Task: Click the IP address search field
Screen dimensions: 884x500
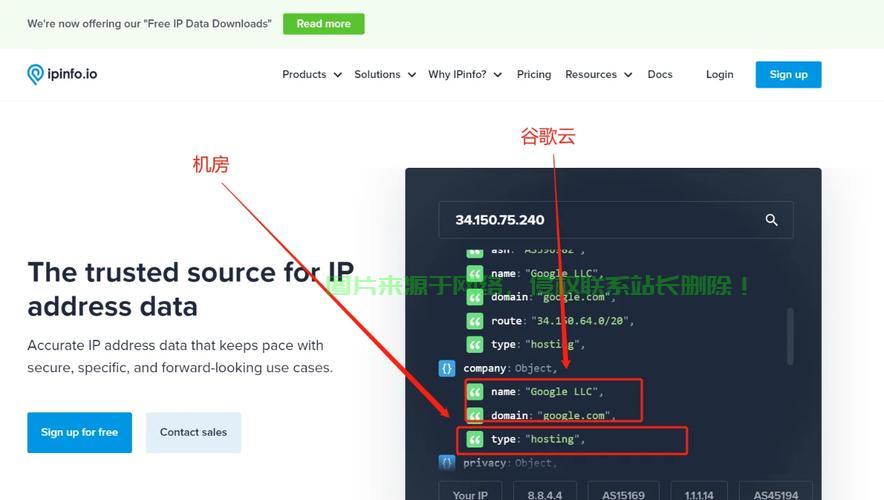Action: coord(616,220)
